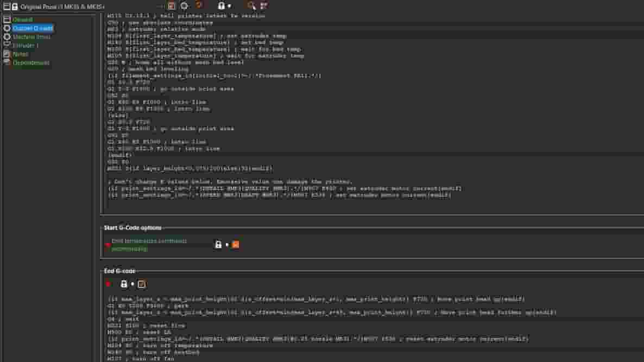
Task: Click the Emit temperature commands automatically label
Action: click(149, 245)
